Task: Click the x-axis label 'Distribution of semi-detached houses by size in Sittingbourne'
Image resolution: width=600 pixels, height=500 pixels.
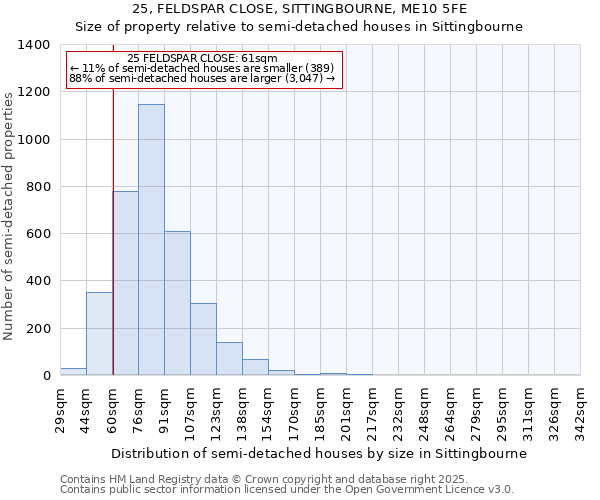Action: click(x=319, y=453)
